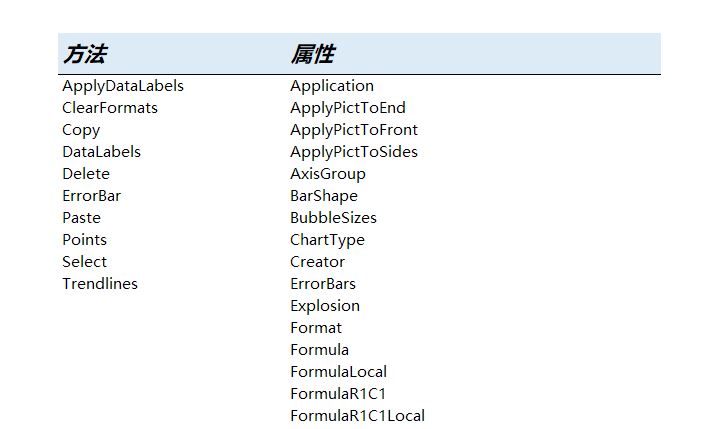Screen dimensions: 717x429
Task: Select the ChartType property entry
Action: coord(327,240)
